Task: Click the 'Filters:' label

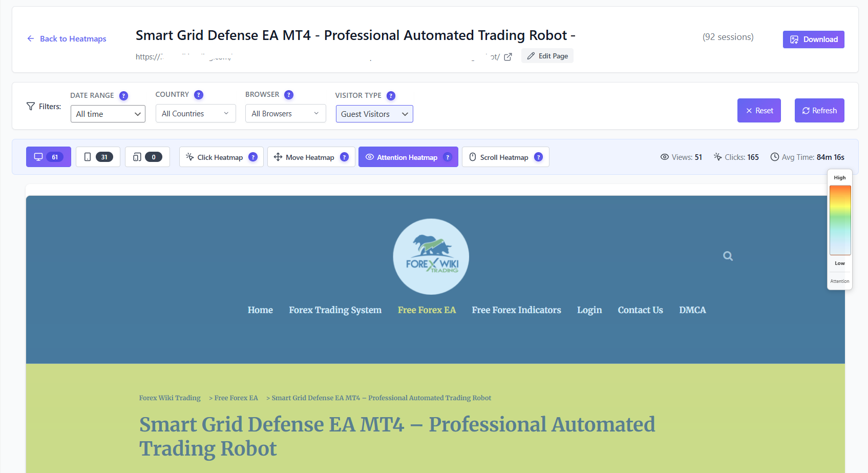Action: tap(50, 107)
